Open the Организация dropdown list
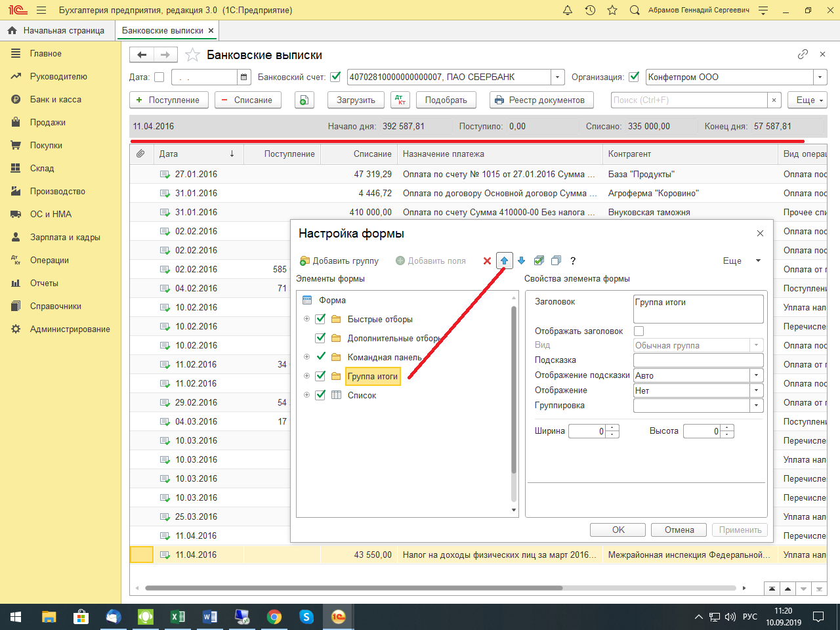The image size is (840, 630). point(820,77)
